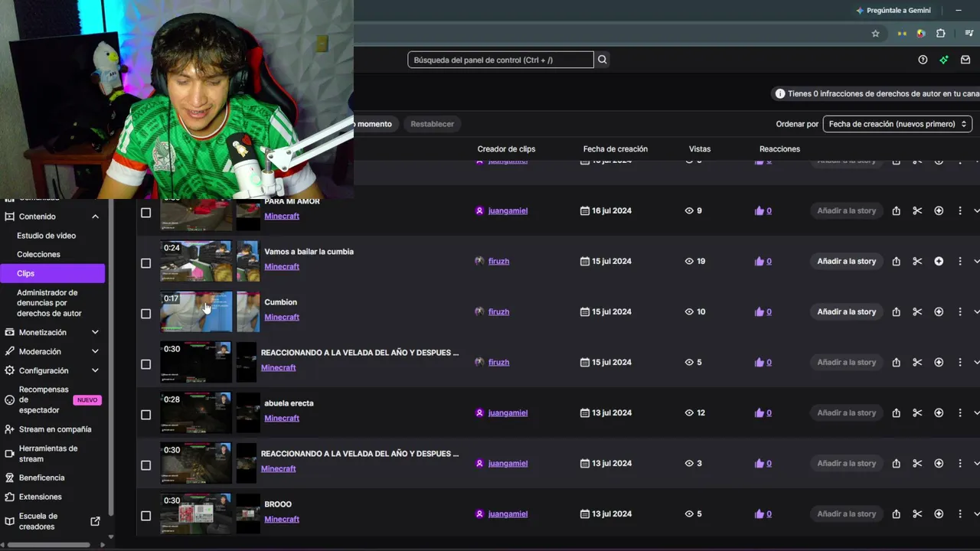The image size is (980, 551).
Task: Click the plus-circle icon on the Cumbion row
Action: pyautogui.click(x=939, y=311)
